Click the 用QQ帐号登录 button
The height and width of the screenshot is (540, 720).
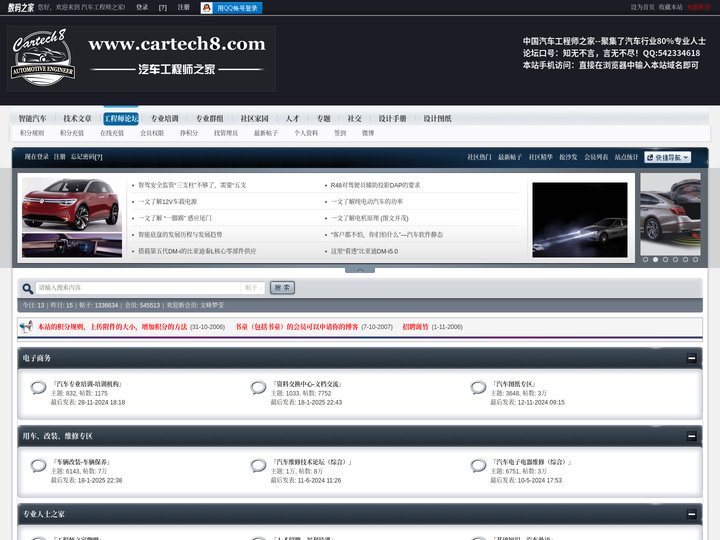click(231, 8)
